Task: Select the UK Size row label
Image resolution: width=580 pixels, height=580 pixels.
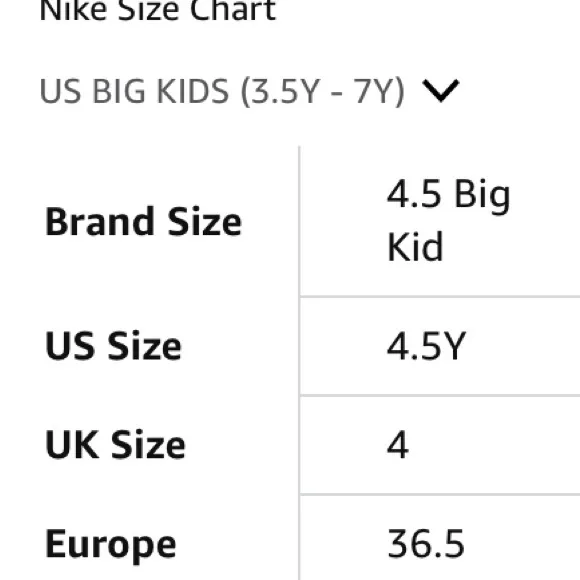Action: pyautogui.click(x=115, y=444)
